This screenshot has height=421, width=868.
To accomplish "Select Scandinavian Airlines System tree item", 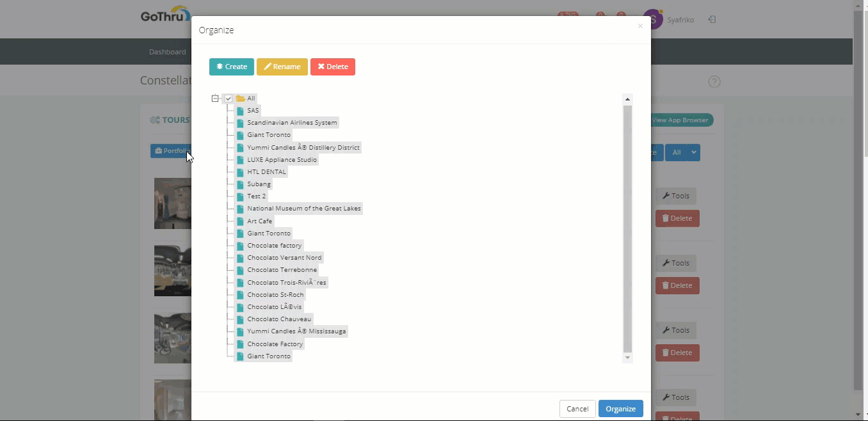I will point(292,123).
